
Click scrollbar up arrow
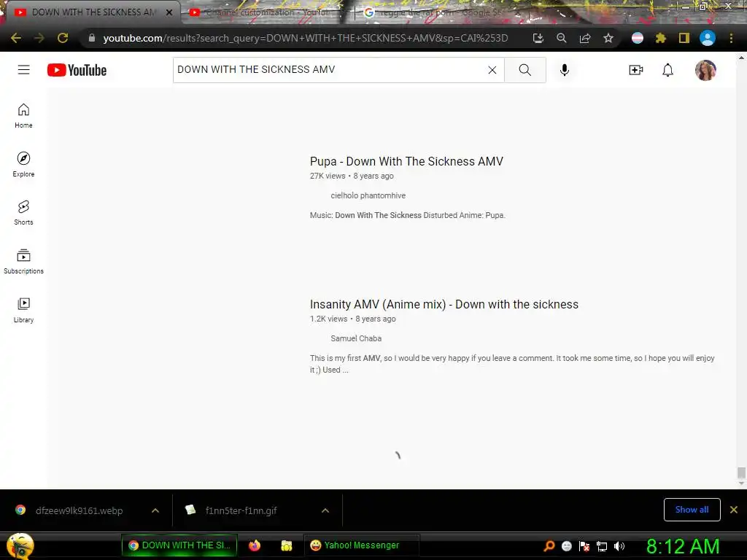click(x=741, y=58)
